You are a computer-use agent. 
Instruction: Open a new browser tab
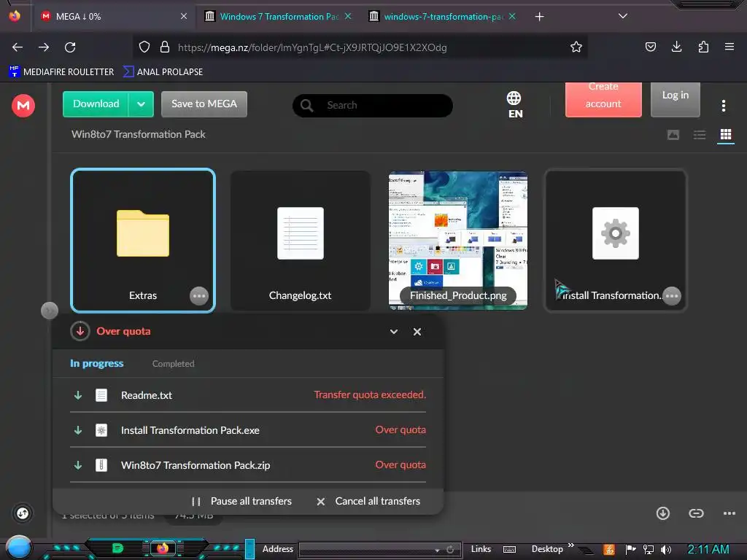coord(539,17)
